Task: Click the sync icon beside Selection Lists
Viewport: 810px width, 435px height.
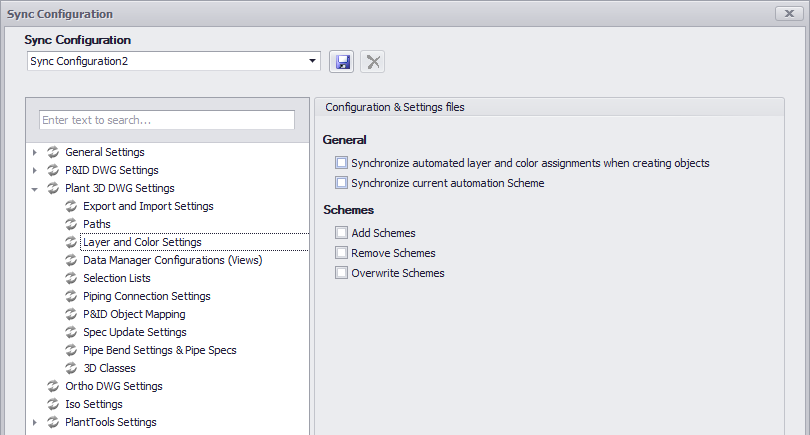Action: 71,278
